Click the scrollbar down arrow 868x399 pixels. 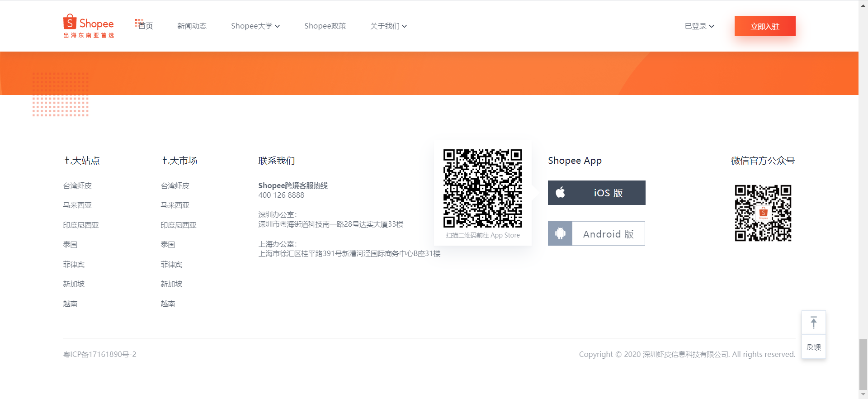(x=863, y=394)
